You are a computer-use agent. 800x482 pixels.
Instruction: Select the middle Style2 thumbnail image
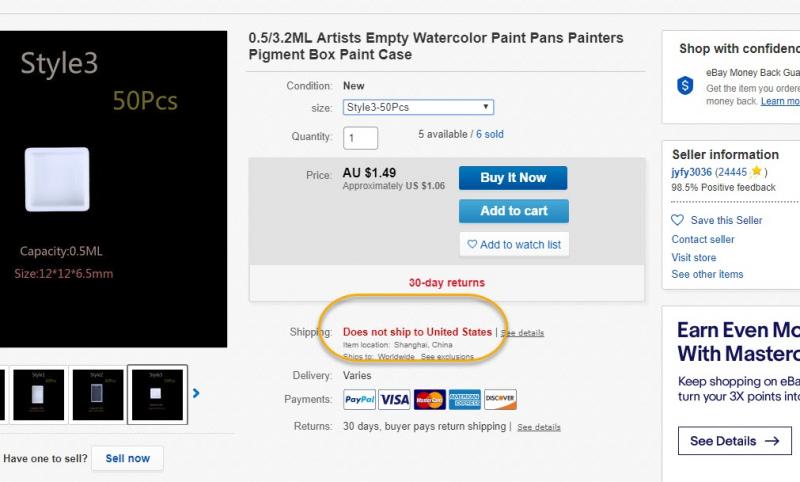coord(97,394)
